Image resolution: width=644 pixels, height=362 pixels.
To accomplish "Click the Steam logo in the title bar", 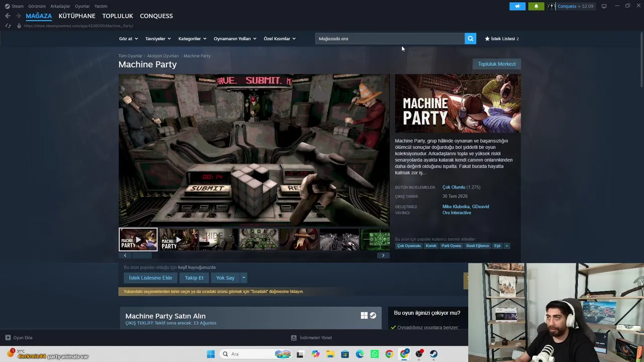I will 7,6.
